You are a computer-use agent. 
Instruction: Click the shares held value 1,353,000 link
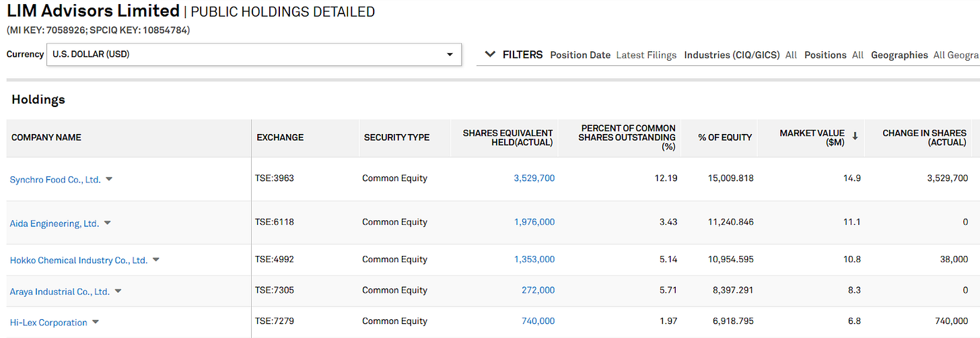click(534, 259)
